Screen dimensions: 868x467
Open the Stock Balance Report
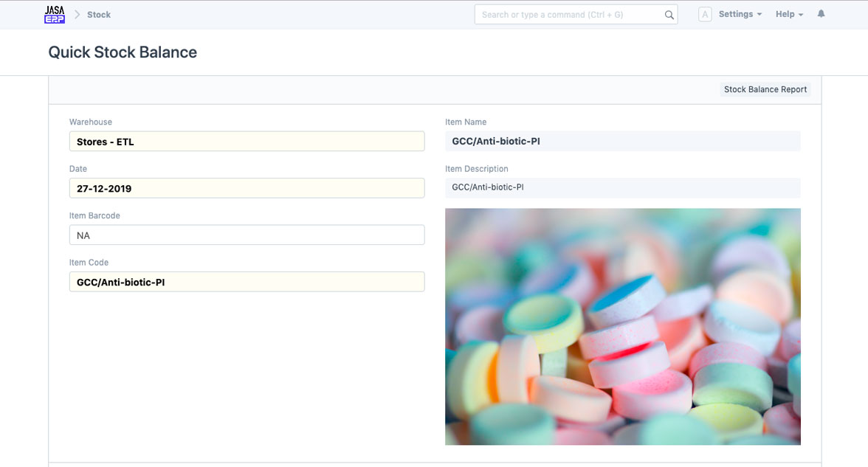(x=765, y=89)
